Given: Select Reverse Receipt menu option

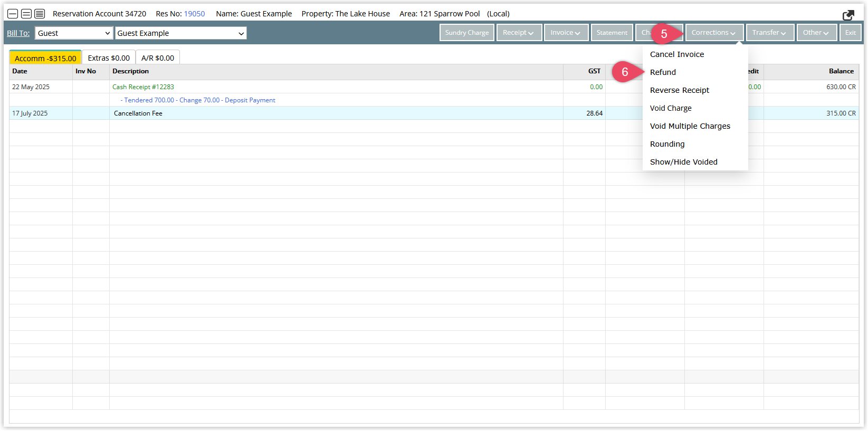Looking at the screenshot, I should pos(680,90).
